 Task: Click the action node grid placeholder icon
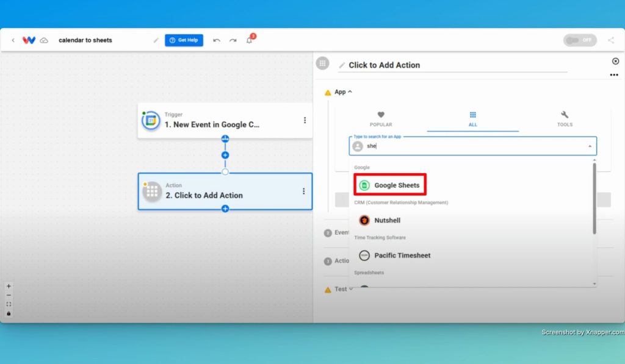(152, 191)
